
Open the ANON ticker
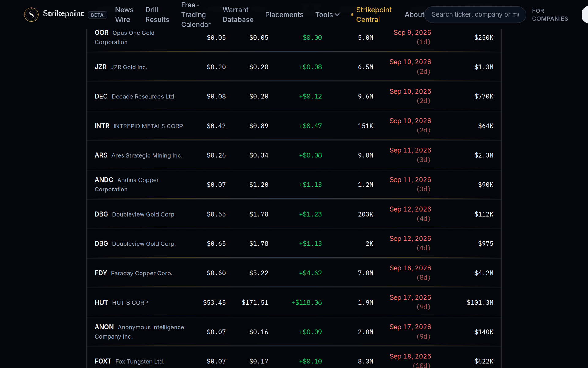point(104,327)
